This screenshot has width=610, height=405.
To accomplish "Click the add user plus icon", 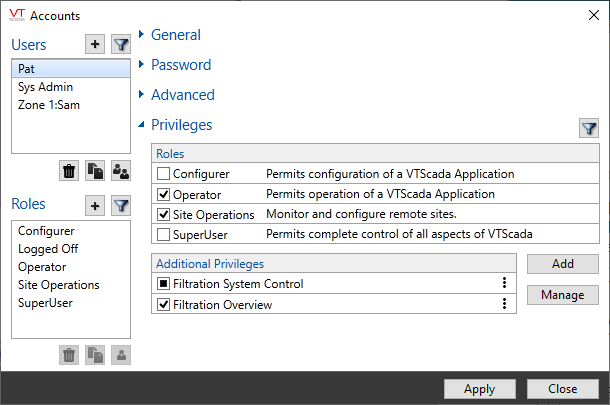I will 95,45.
